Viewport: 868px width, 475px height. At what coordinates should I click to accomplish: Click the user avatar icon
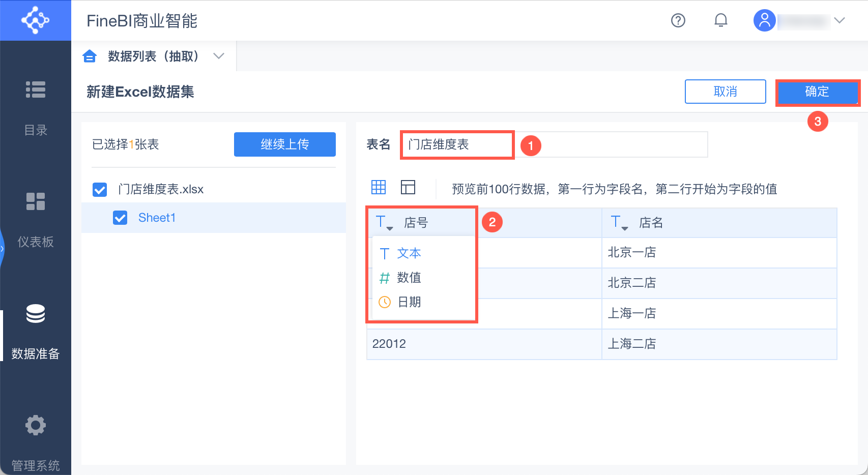(x=764, y=20)
